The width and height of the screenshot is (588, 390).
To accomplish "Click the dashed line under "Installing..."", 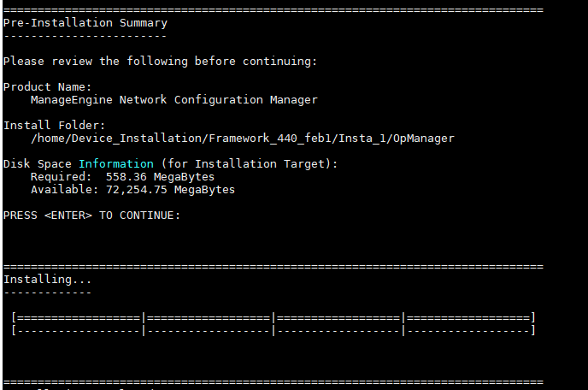I will coord(48,292).
